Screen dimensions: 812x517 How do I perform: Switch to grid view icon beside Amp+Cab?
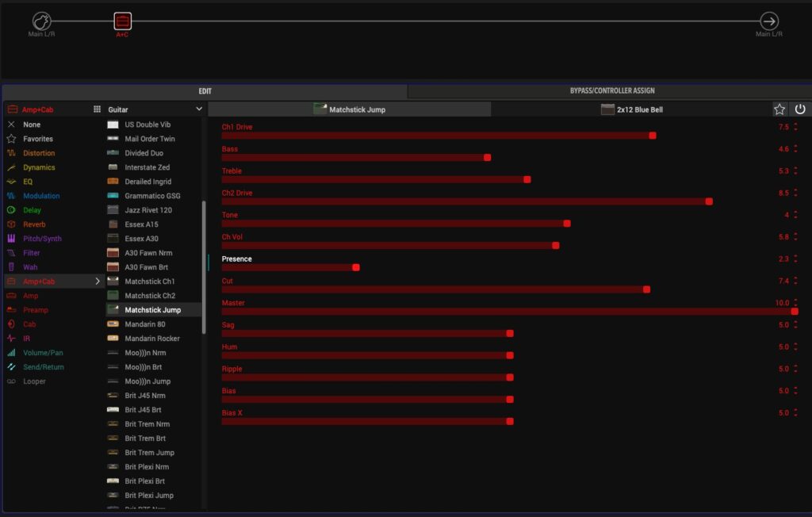(x=97, y=109)
